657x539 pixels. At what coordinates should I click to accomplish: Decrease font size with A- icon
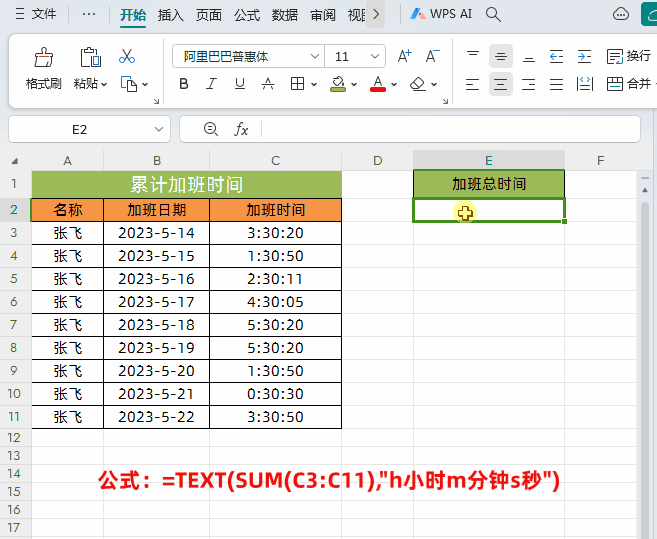point(432,56)
